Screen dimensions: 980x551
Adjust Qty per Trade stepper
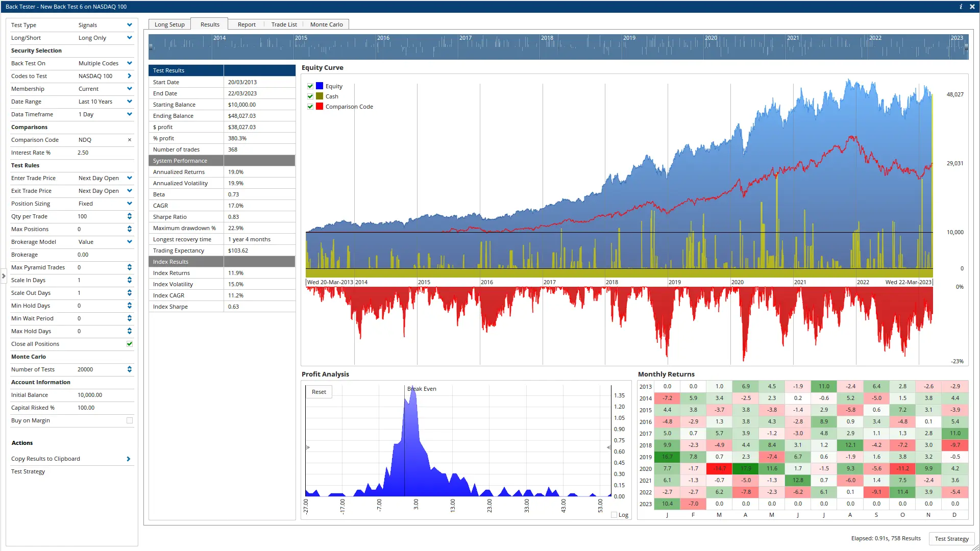pos(130,216)
